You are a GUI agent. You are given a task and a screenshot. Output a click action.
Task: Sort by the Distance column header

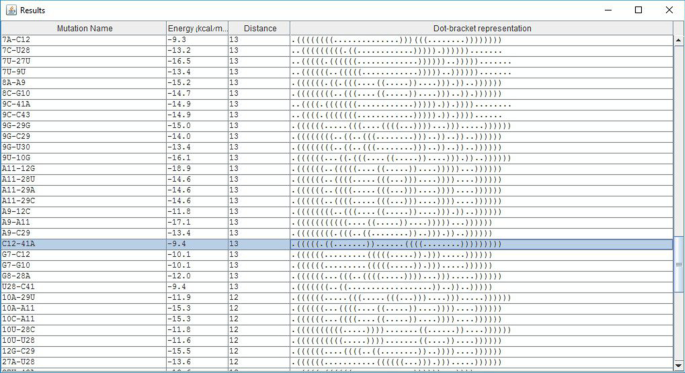tap(259, 28)
